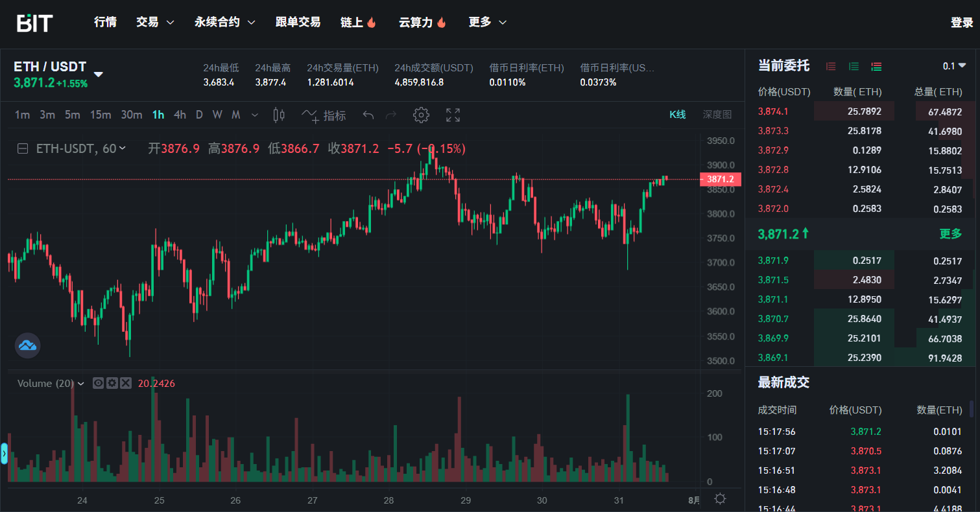Screen dimensions: 980x512
Task: Open the 跟单交易 menu item
Action: click(298, 22)
